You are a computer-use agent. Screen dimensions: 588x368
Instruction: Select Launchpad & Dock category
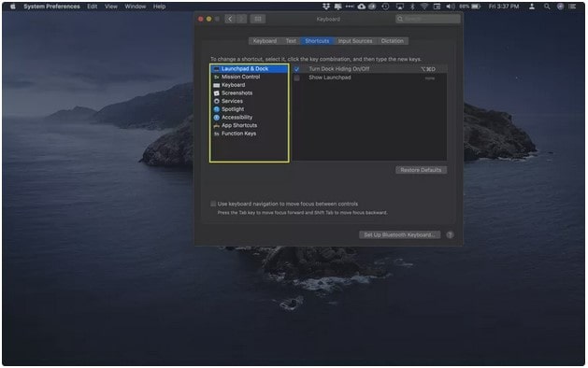(x=250, y=69)
